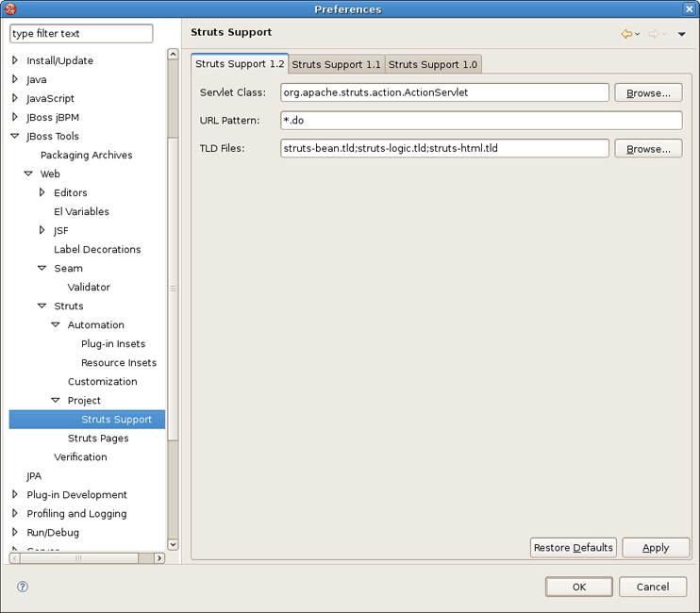
Task: Collapse the JBoss Tools tree node
Action: [15, 136]
